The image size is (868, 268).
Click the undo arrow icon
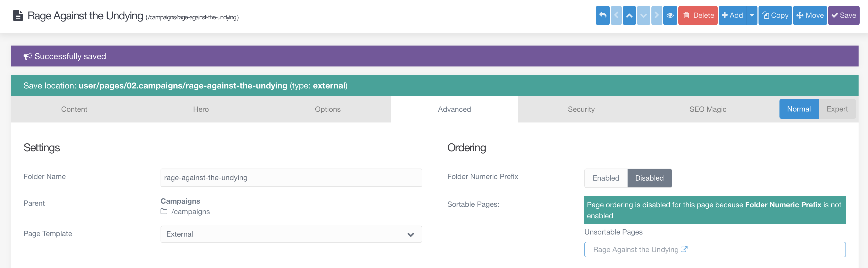tap(602, 15)
